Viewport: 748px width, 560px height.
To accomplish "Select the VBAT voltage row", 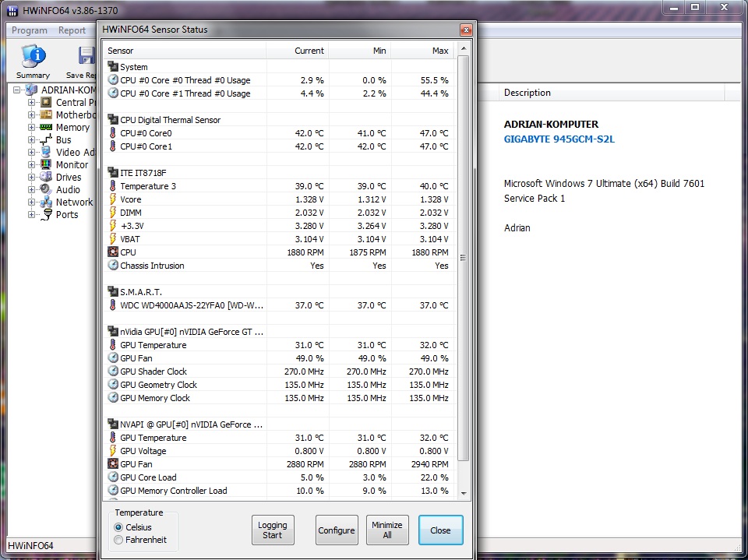I will click(x=279, y=239).
